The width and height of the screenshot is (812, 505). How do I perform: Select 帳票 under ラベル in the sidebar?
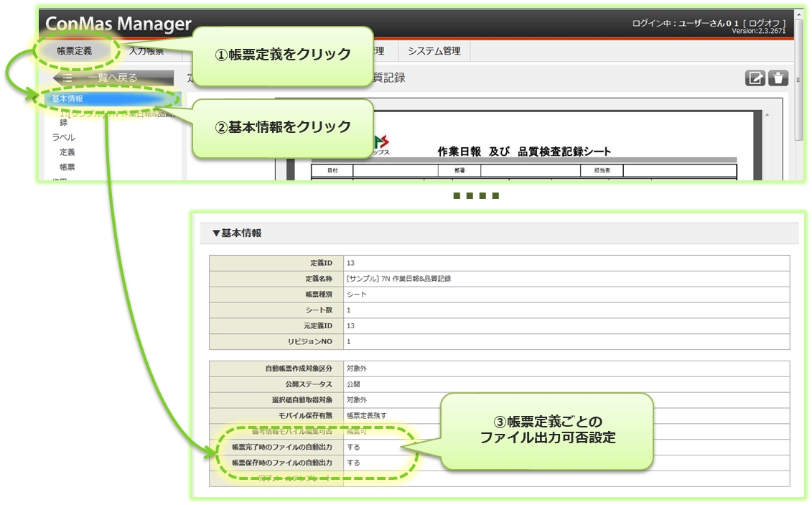(67, 167)
